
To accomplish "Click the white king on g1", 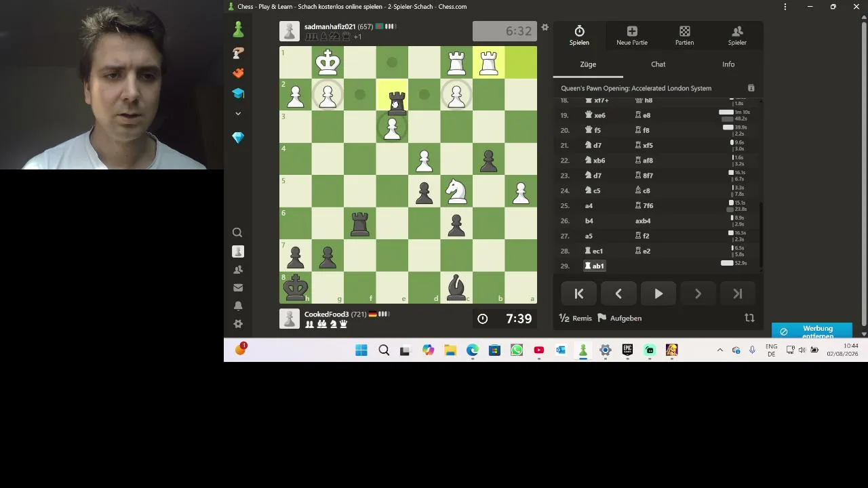I will pos(328,62).
